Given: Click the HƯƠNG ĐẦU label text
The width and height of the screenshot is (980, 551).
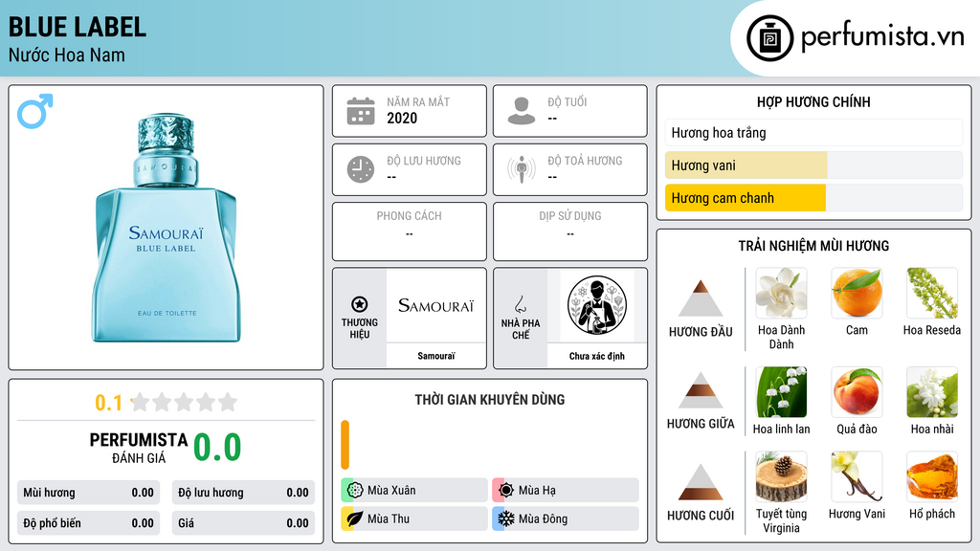Looking at the screenshot, I should [x=701, y=332].
